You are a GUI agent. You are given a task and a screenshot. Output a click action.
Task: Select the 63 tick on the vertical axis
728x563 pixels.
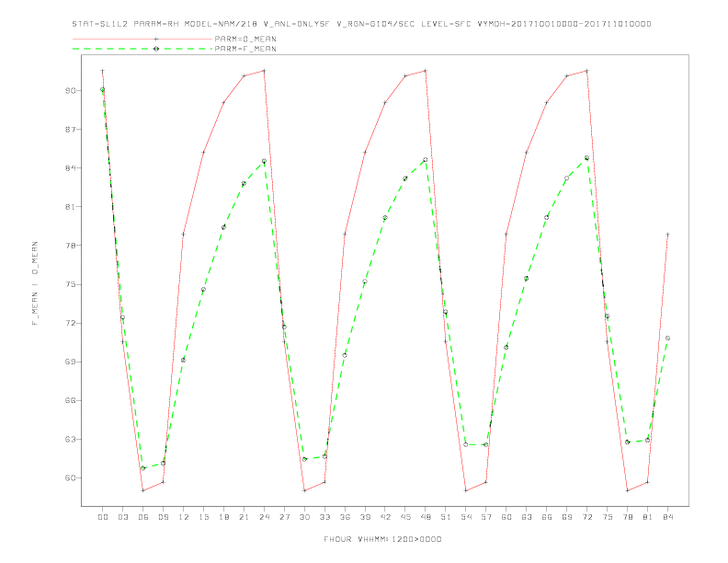pyautogui.click(x=70, y=439)
